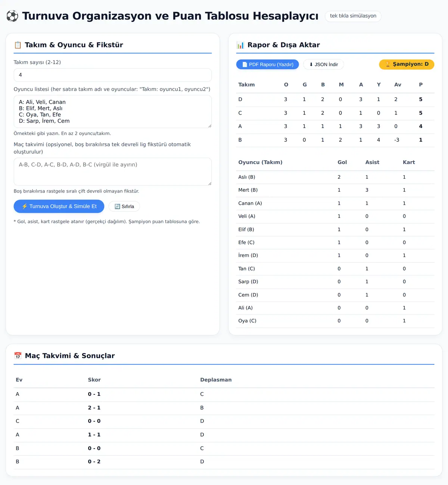Image resolution: width=448 pixels, height=485 pixels.
Task: Click the trophy icon in Şampiyon badge
Action: [388, 64]
